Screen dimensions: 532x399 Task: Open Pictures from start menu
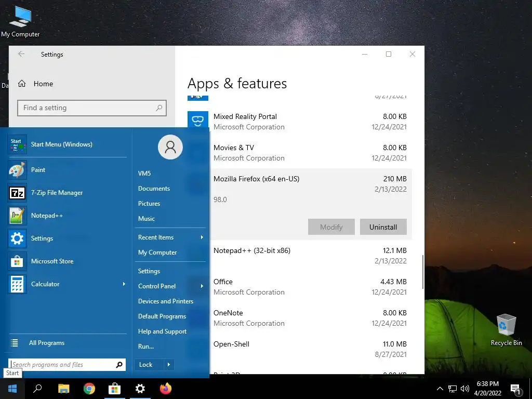click(149, 203)
